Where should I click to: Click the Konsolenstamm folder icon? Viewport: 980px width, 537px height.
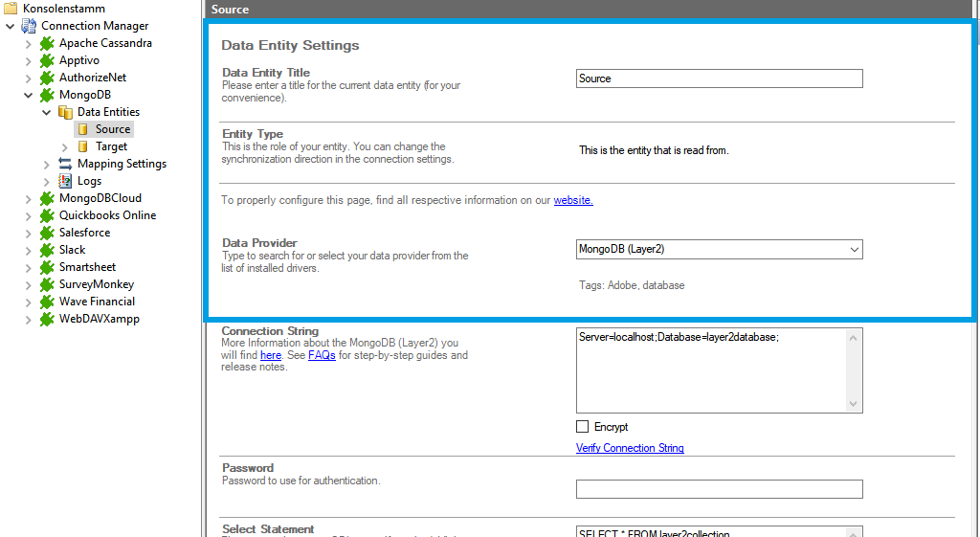click(11, 8)
